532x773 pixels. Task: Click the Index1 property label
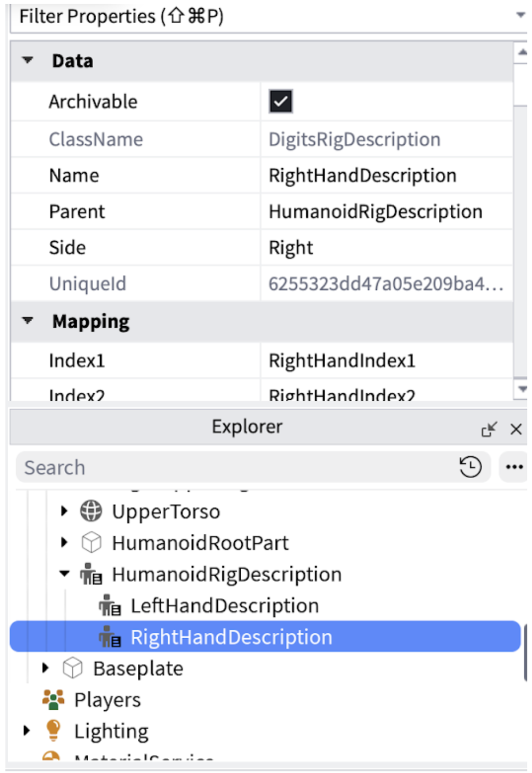(x=77, y=361)
